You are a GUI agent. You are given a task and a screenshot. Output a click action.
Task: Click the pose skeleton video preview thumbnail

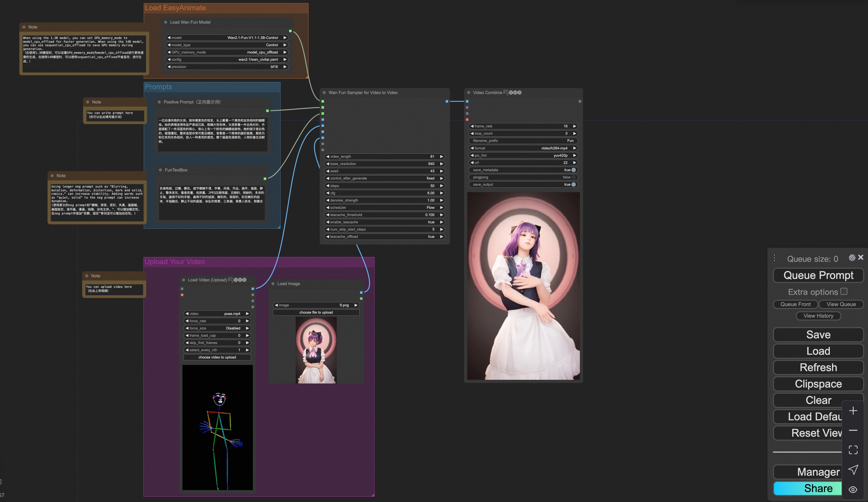pyautogui.click(x=217, y=427)
